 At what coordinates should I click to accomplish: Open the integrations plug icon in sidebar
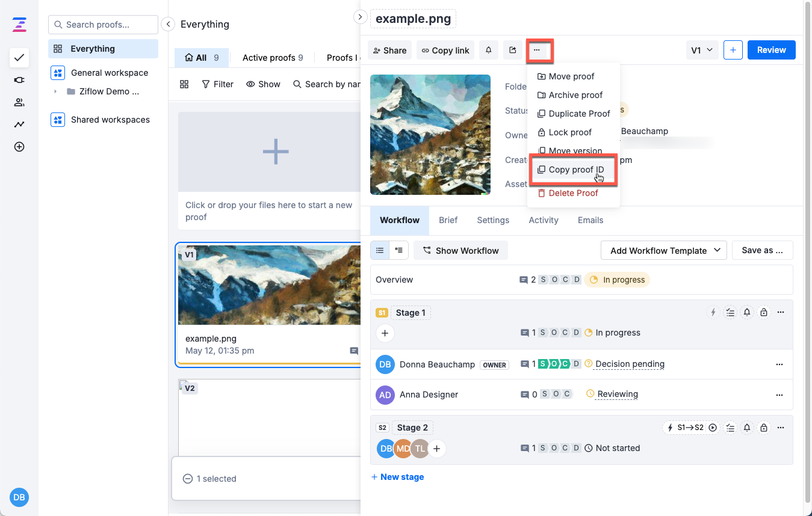tap(19, 80)
